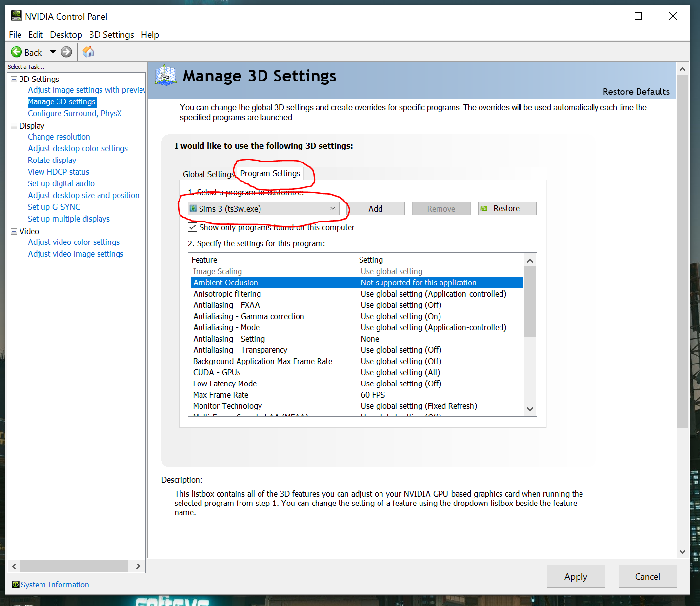Click Restore Defaults link
Screen dimensions: 700x606
pyautogui.click(x=636, y=92)
